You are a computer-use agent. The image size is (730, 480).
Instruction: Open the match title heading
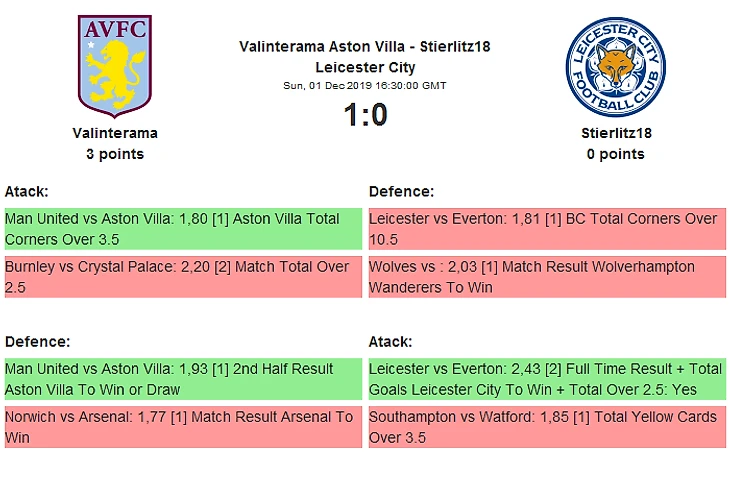point(365,57)
